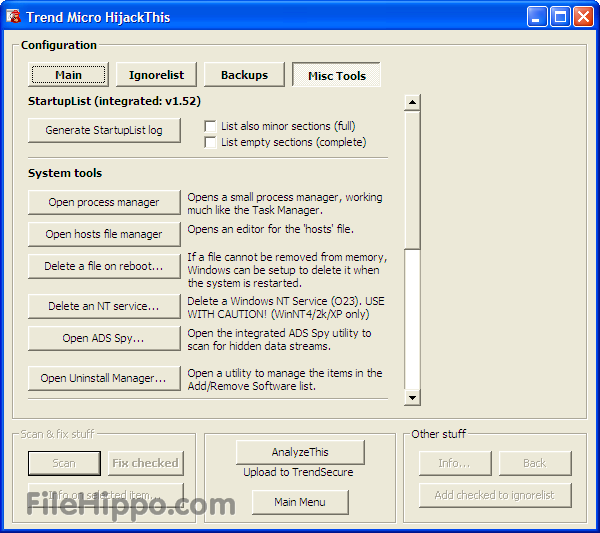Select the Misc Tools tab
The width and height of the screenshot is (600, 533).
click(336, 75)
